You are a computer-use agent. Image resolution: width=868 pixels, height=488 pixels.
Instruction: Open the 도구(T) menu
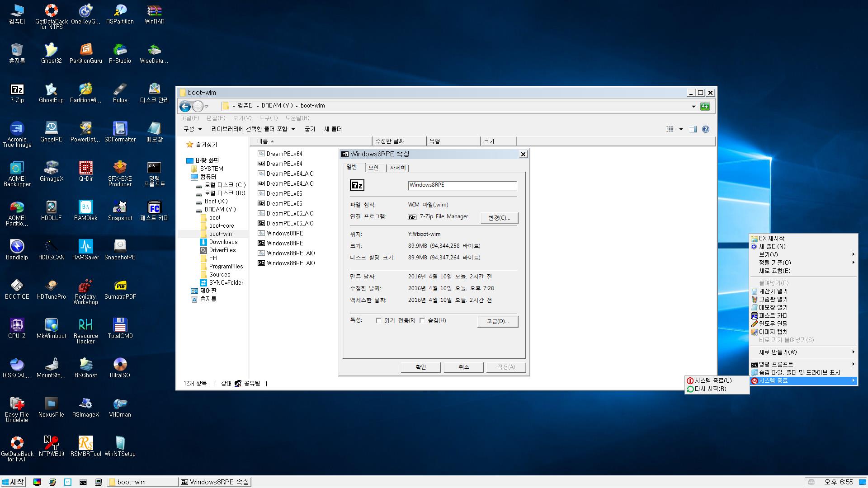click(269, 118)
